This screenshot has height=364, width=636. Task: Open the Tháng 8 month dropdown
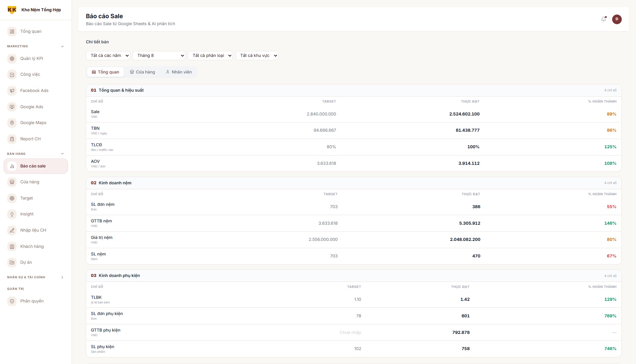[159, 56]
